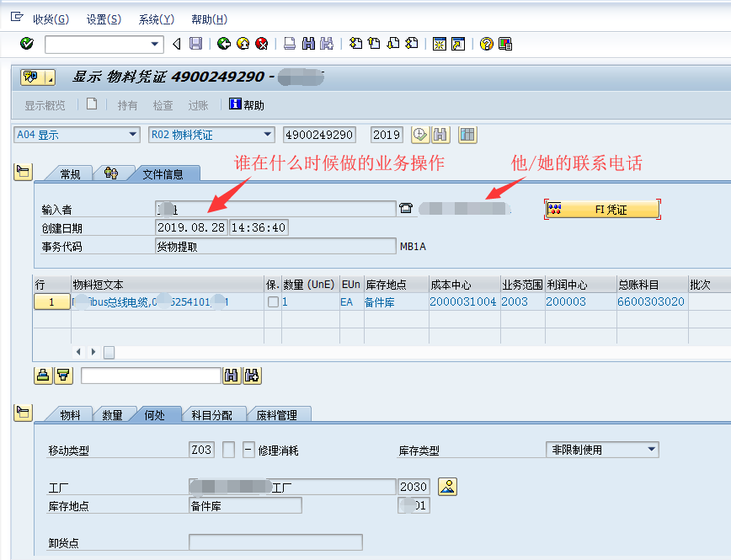Click the Save icon in the toolbar
This screenshot has height=560, width=731.
point(196,43)
